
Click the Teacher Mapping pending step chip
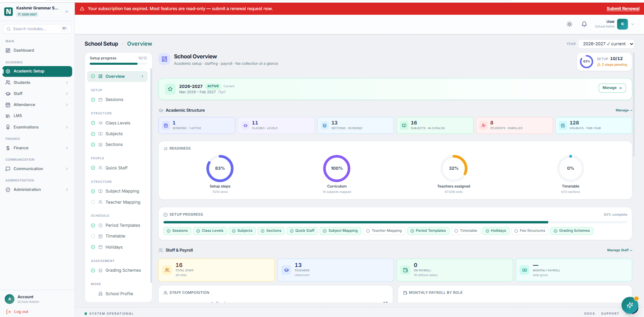point(384,231)
